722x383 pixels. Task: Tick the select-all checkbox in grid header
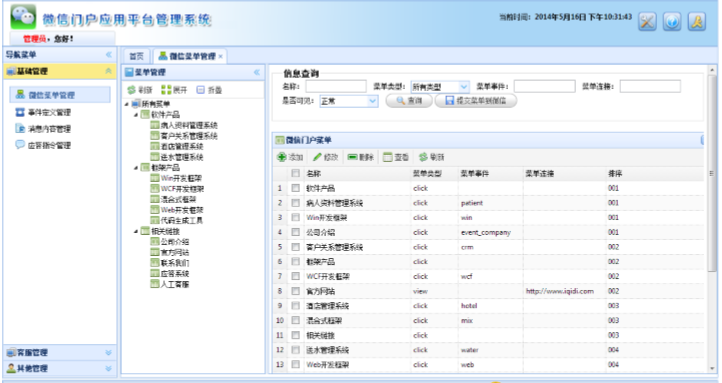(x=296, y=174)
